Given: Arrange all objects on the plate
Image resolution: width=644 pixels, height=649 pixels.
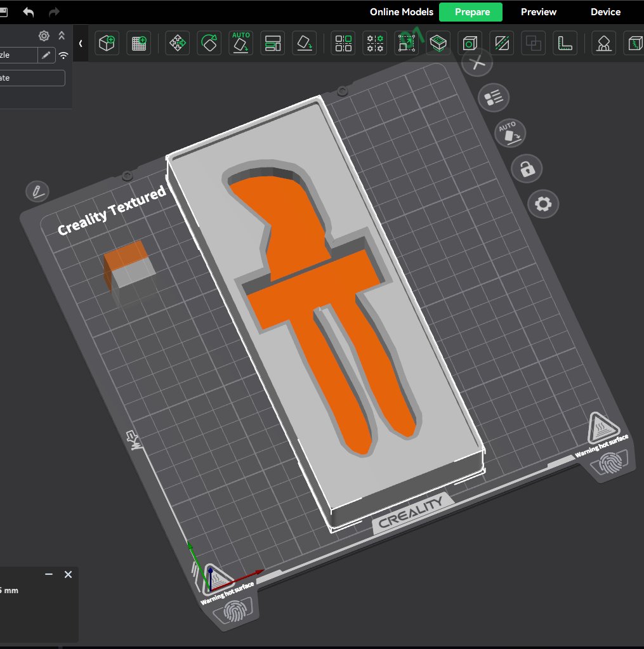Looking at the screenshot, I should click(272, 43).
